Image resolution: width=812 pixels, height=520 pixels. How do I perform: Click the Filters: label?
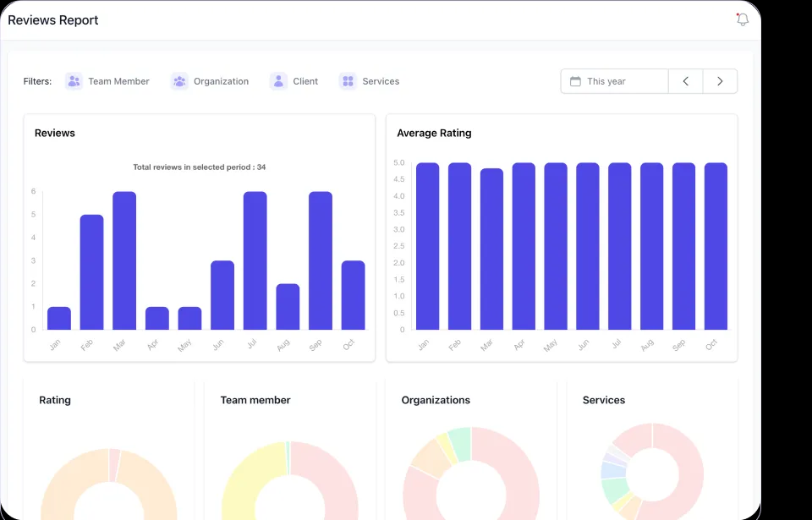(x=37, y=81)
